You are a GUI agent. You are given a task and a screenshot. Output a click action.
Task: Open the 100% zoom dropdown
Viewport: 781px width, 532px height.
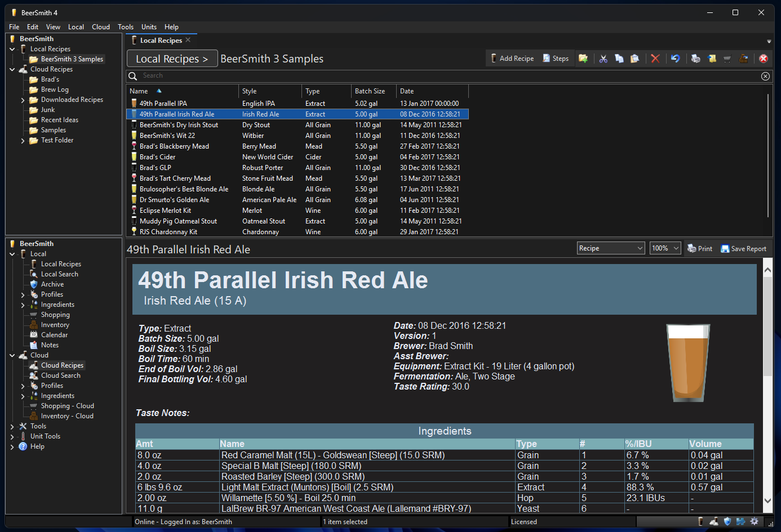[x=665, y=248]
